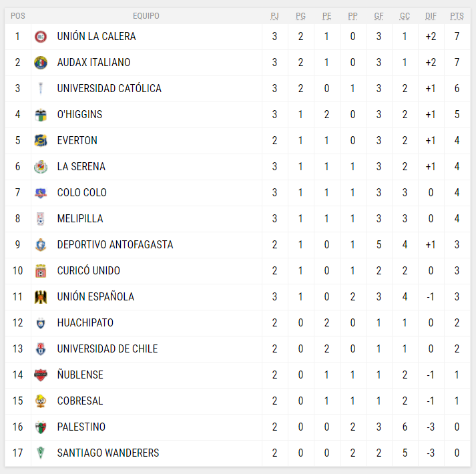Screen dimensions: 476x474
Task: Click the Unión Española team crest
Action: tap(41, 297)
